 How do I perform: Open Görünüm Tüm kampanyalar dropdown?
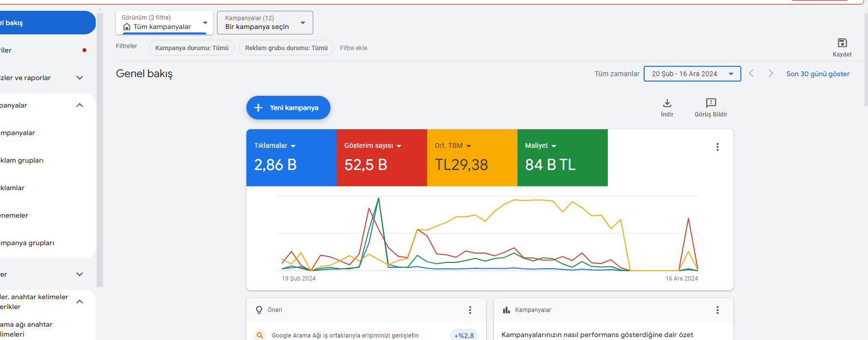point(164,23)
